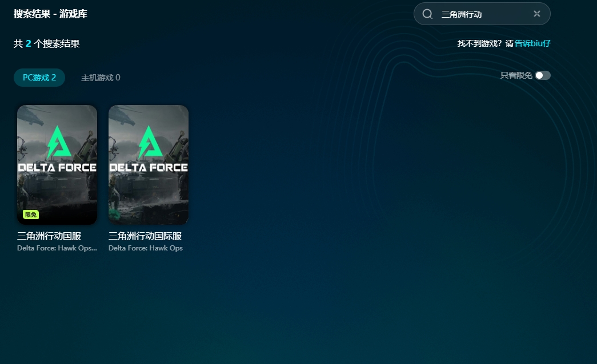
Task: Clear the search text with the X icon
Action: point(537,14)
